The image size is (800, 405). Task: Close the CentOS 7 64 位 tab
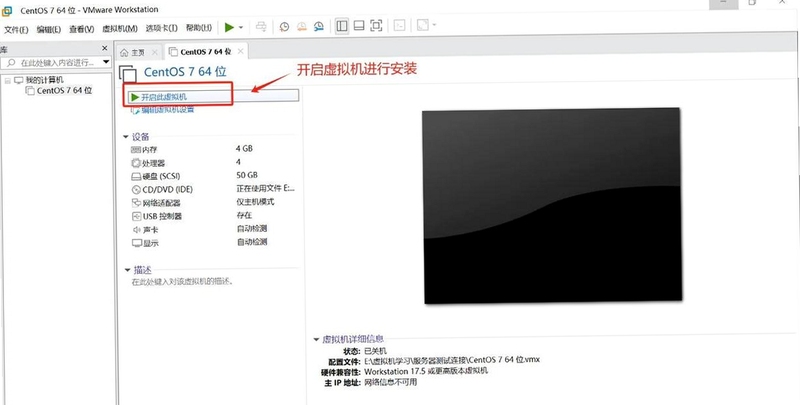tap(240, 51)
